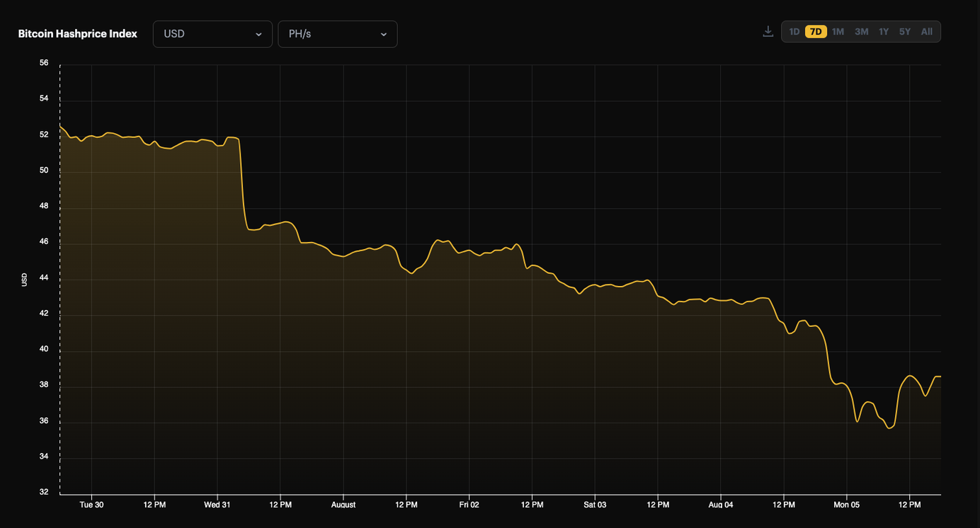Screen dimensions: 980x528
Task: Click the 46 y-axis label
Action: coord(44,242)
